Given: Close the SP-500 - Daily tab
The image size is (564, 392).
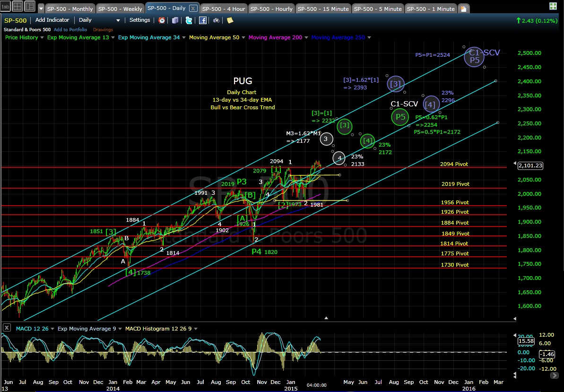Looking at the screenshot, I should 193,8.
